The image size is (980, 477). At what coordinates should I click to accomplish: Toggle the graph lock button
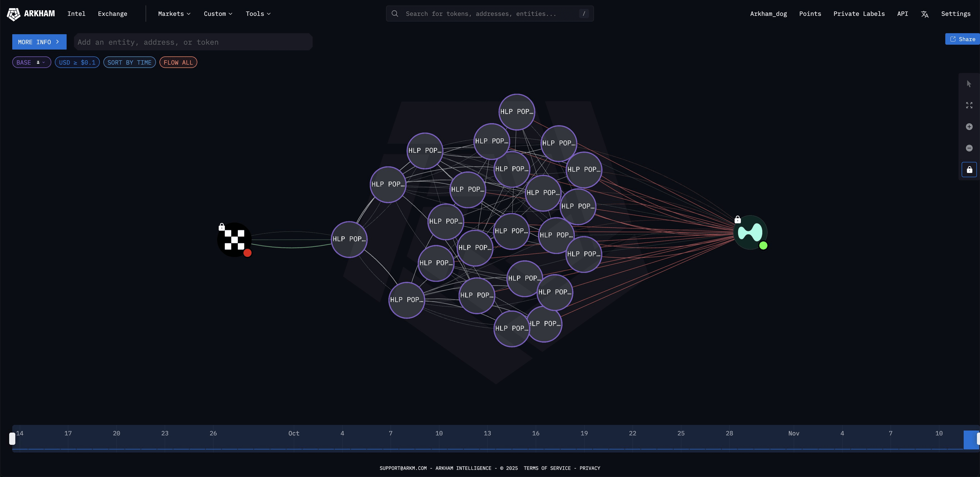point(969,170)
